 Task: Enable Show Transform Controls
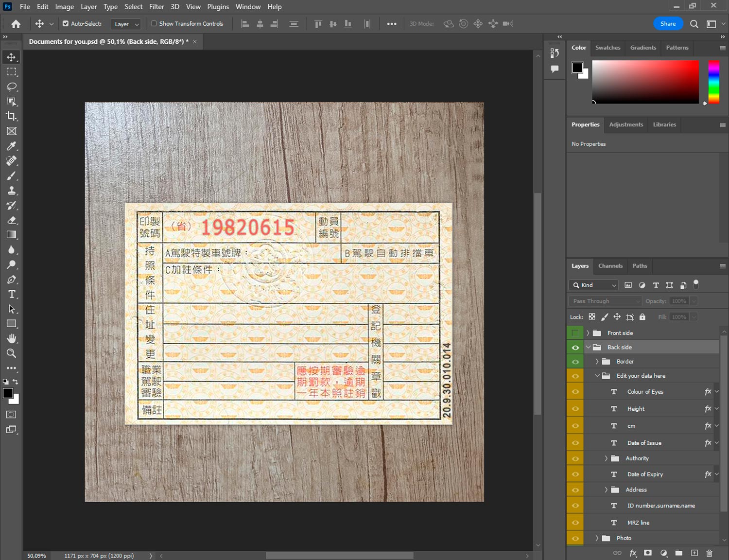154,23
